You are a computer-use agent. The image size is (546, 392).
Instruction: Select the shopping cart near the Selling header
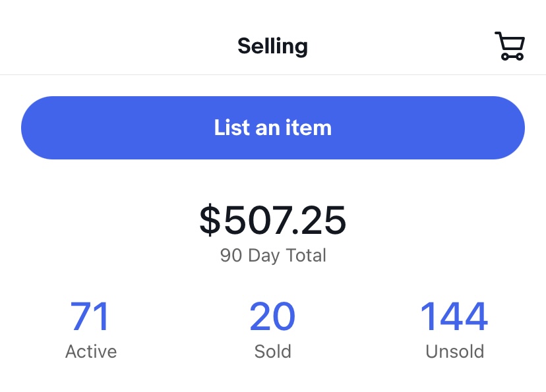(509, 45)
